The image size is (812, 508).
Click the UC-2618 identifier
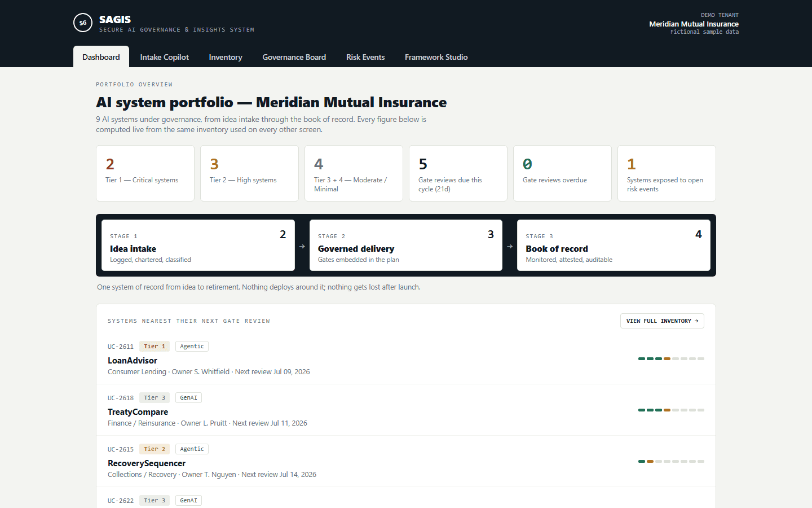coord(121,398)
